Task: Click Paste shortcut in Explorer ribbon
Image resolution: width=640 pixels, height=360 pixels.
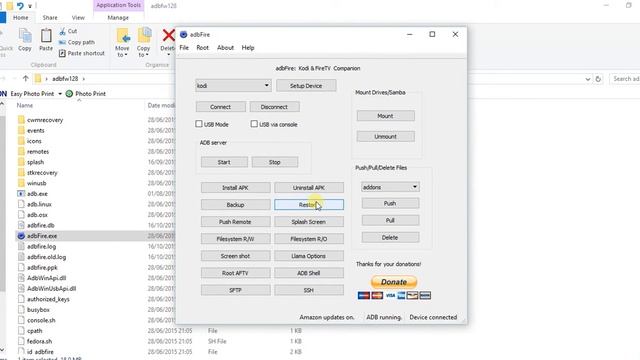Action: [82, 53]
